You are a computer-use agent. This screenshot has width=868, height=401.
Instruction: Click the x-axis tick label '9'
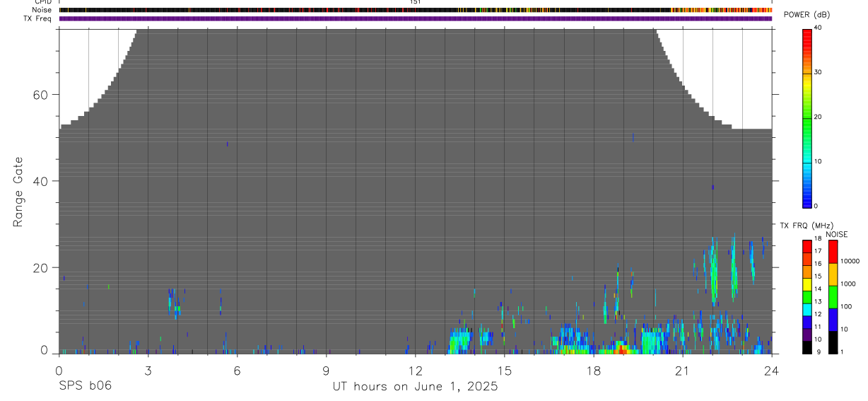[326, 371]
